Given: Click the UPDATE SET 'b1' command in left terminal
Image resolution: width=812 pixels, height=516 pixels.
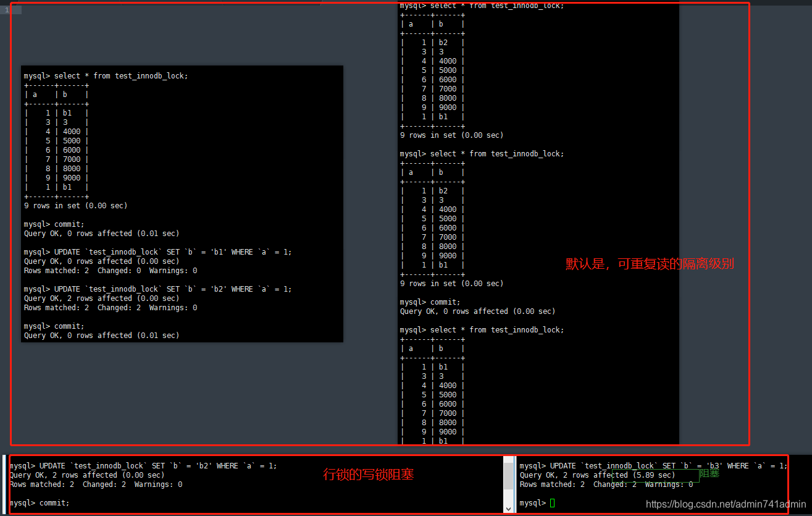Looking at the screenshot, I should point(158,252).
